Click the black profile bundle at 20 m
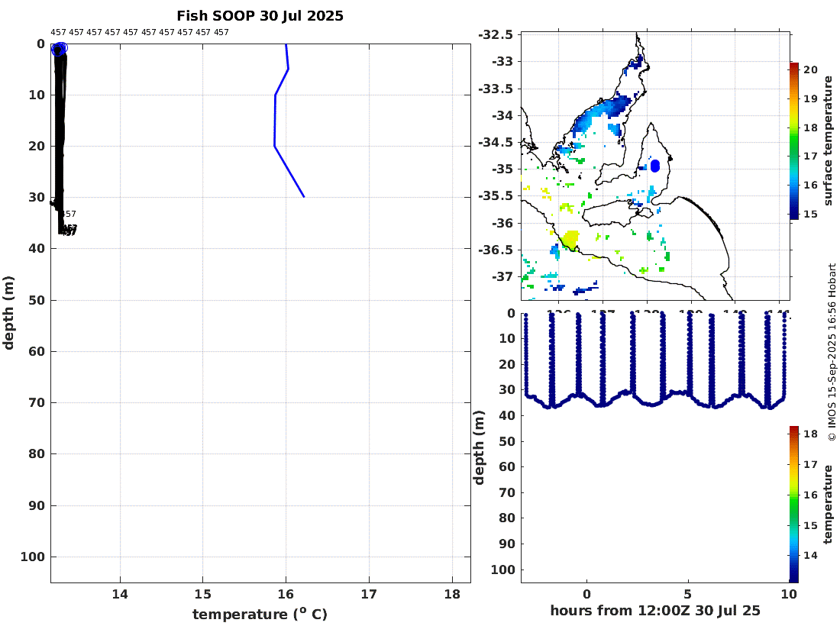The width and height of the screenshot is (840, 626). tap(60, 146)
